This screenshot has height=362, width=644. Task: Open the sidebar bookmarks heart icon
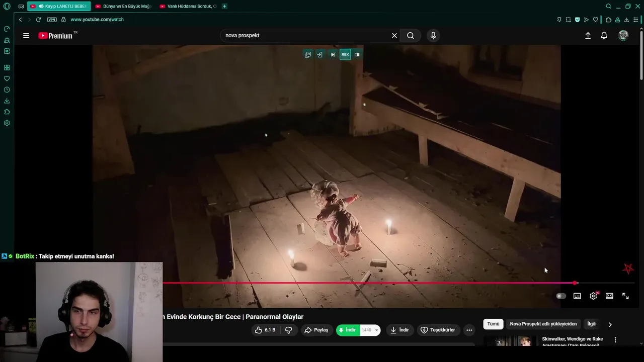[x=7, y=78]
